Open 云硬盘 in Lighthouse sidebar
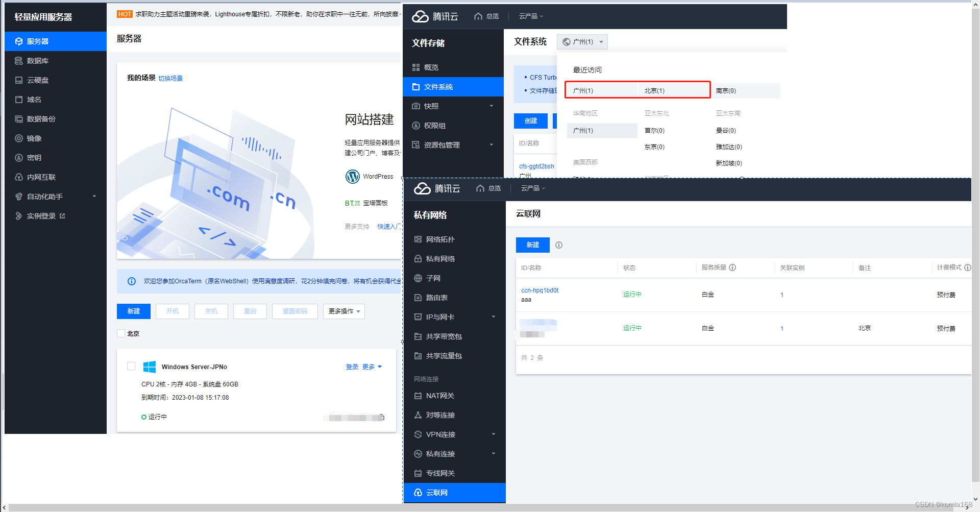Screen dimensions: 980x512 pyautogui.click(x=56, y=80)
